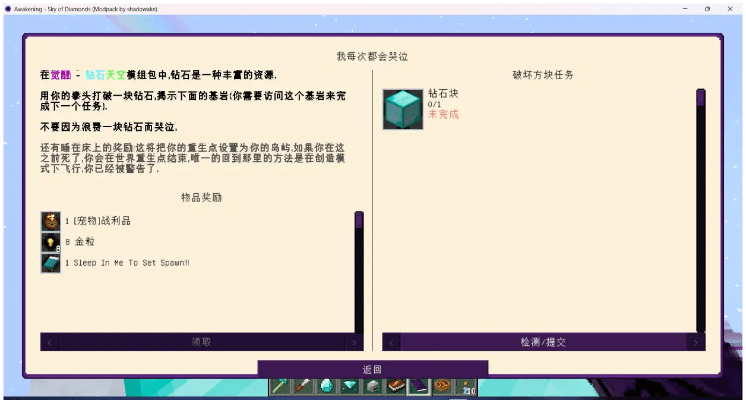The height and width of the screenshot is (400, 746).
Task: Click the diamond block task icon
Action: (x=403, y=109)
